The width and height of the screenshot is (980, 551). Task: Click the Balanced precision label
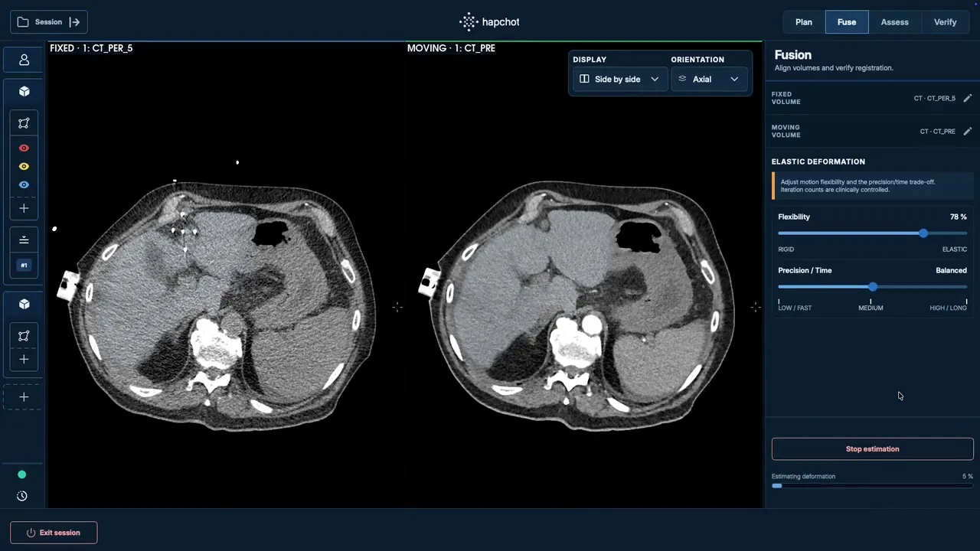[x=951, y=270]
